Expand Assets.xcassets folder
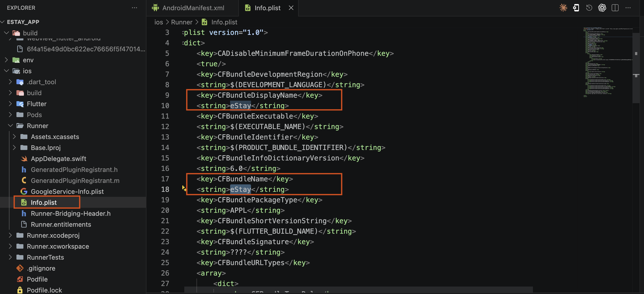 [14, 137]
